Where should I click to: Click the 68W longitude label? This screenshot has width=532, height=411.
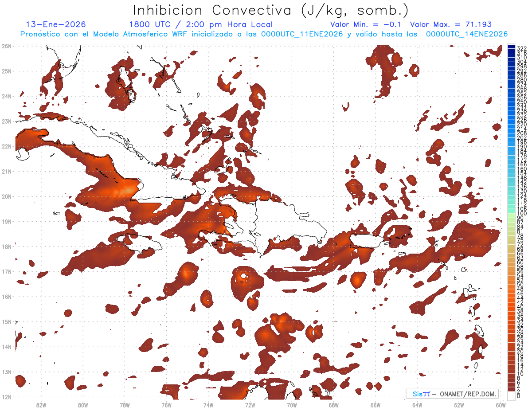coord(333,405)
